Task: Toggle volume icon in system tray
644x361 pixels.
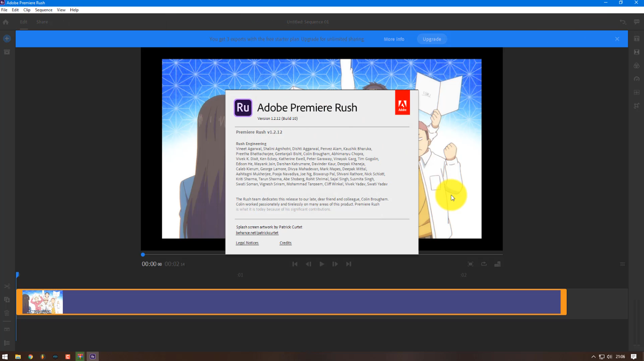Action: pos(609,357)
